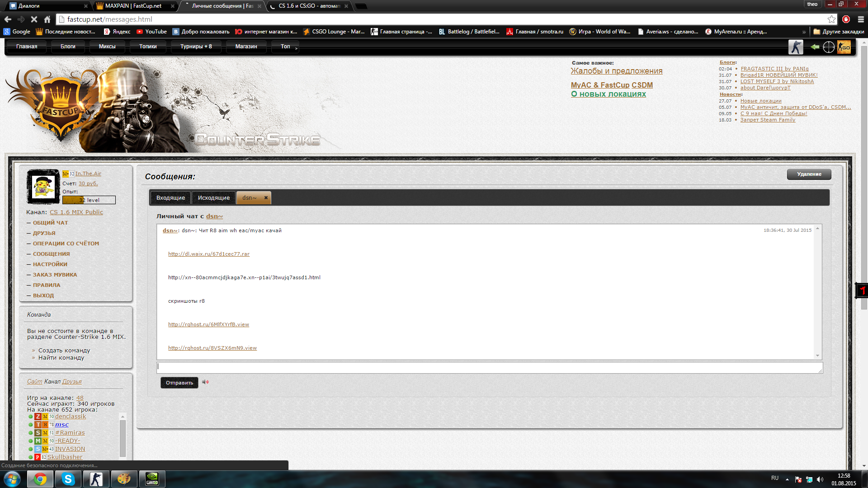Expand the Турниры menu item

196,47
